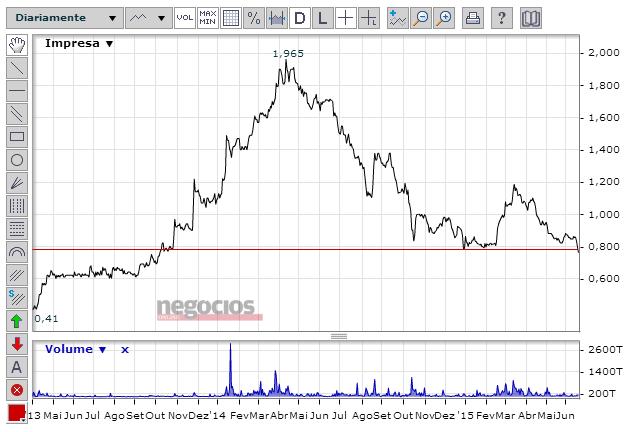
Task: Select the hand pan tool
Action: pos(17,45)
